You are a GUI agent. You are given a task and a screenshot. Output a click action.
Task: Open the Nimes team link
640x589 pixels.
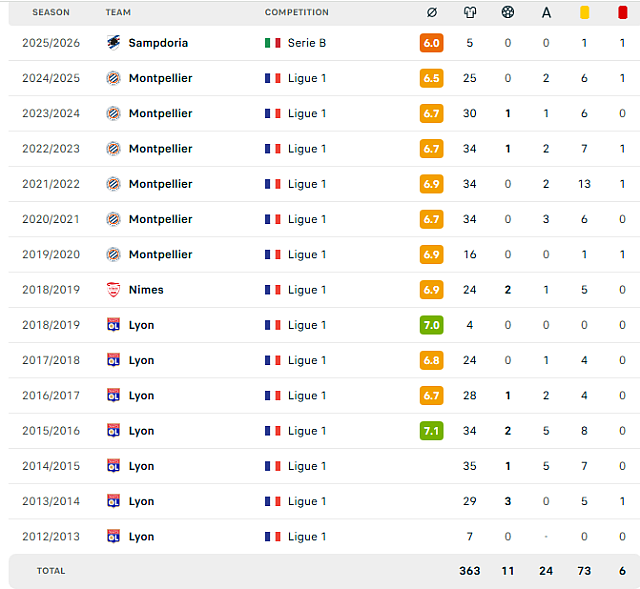[146, 290]
